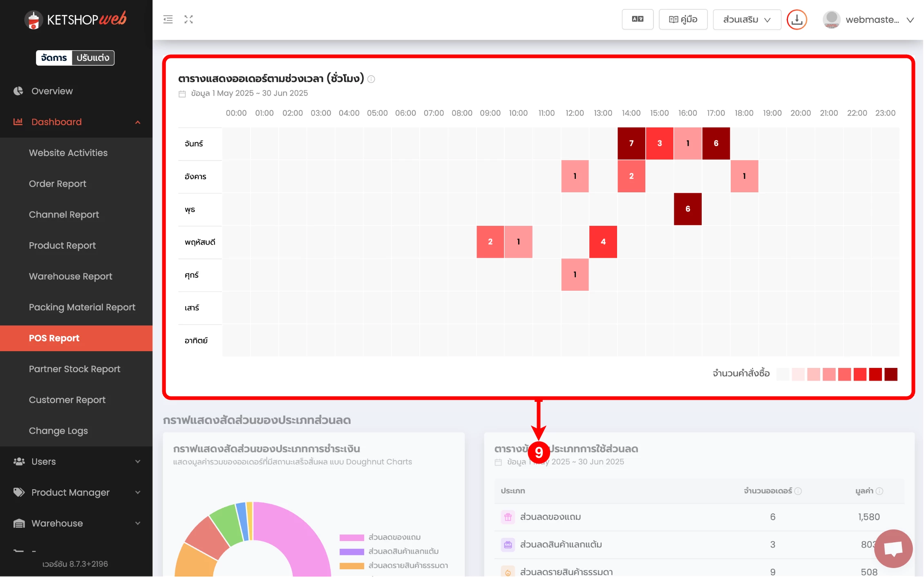Open the ส่วนเสริม dropdown
The width and height of the screenshot is (924, 577).
click(x=747, y=20)
